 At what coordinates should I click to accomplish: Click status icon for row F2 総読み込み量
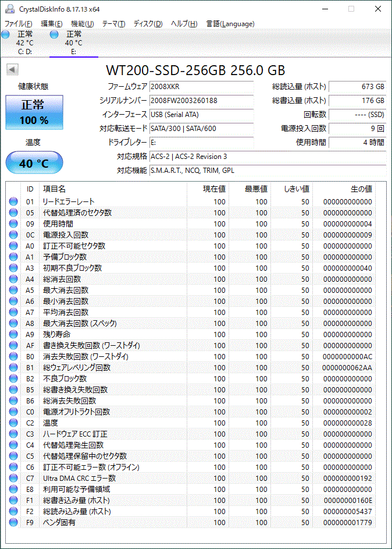pyautogui.click(x=13, y=511)
